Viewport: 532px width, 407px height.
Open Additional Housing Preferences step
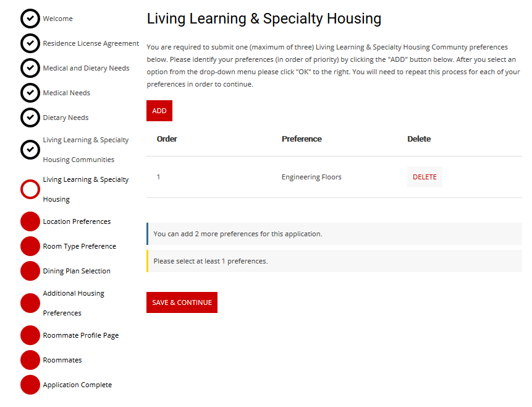[73, 303]
